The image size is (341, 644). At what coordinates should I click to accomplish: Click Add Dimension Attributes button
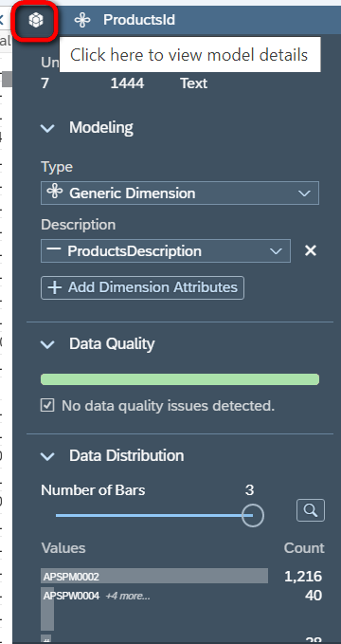point(142,287)
